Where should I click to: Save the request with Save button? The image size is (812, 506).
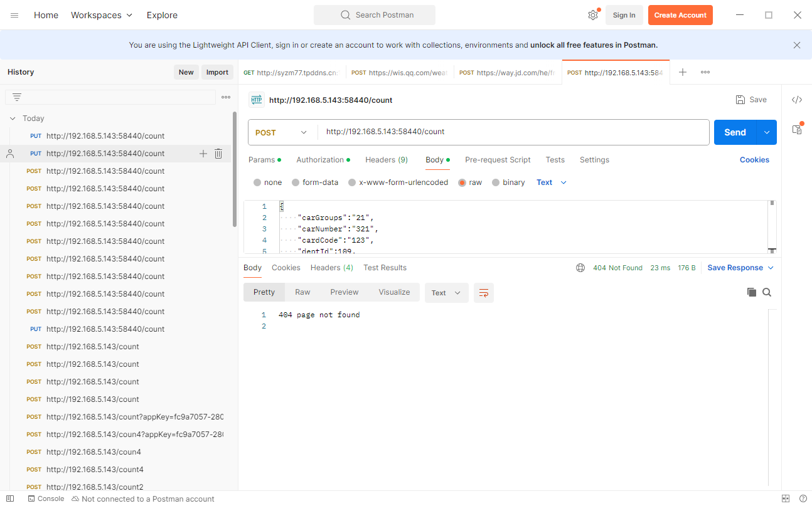point(751,100)
